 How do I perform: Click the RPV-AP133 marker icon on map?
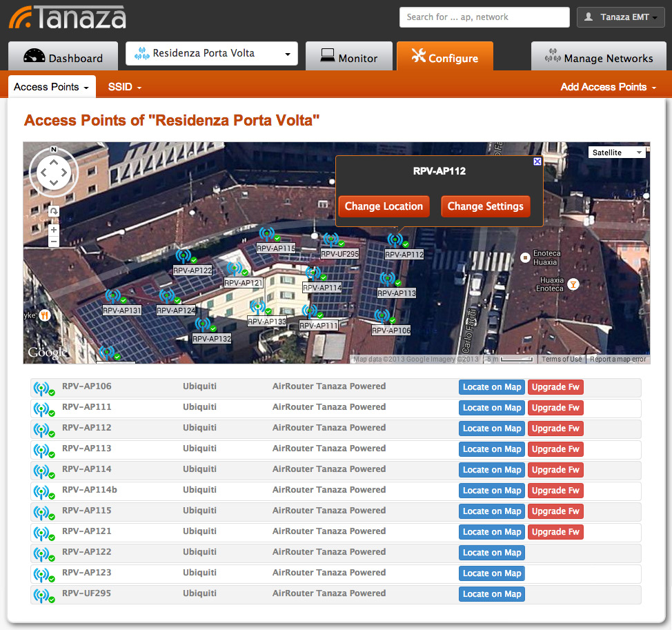pos(259,307)
